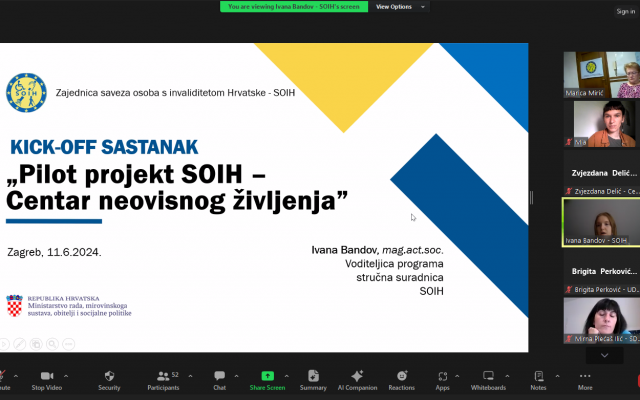Click the SOIH round logo on slide
The width and height of the screenshot is (640, 400).
(27, 93)
